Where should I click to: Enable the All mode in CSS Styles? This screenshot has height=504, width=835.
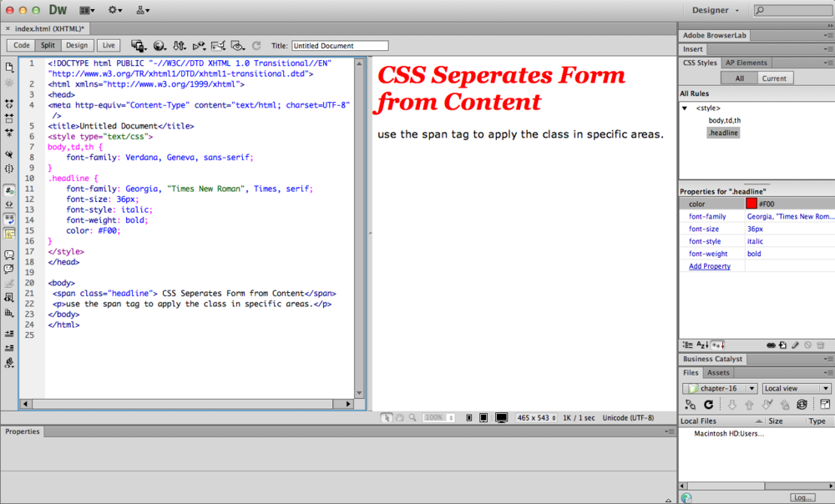point(738,77)
